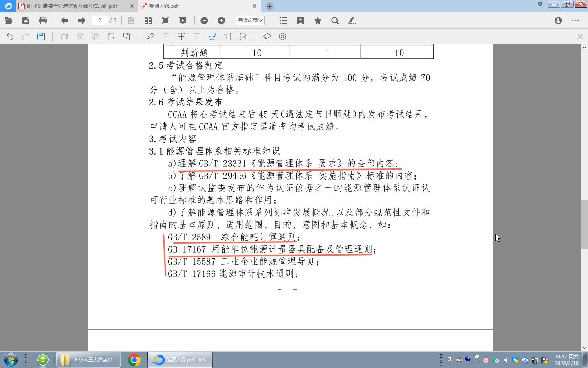Show the page thumbnails panel
The width and height of the screenshot is (588, 368).
click(x=131, y=20)
